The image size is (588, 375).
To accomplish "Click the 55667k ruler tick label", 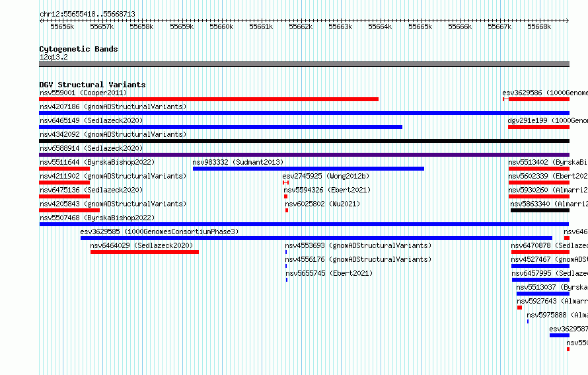I will tap(499, 27).
